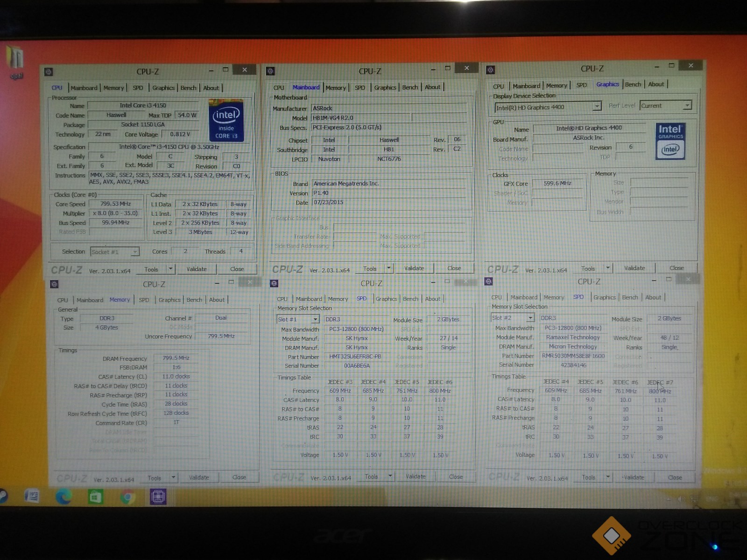Click Validate in the CPU tab window
Viewport: 747px width, 560px height.
[197, 269]
